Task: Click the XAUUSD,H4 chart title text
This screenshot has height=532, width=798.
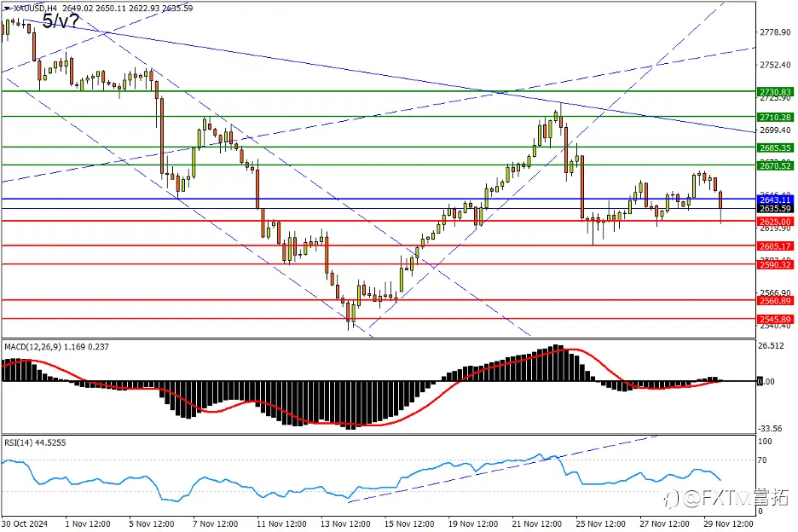Action: (36, 9)
